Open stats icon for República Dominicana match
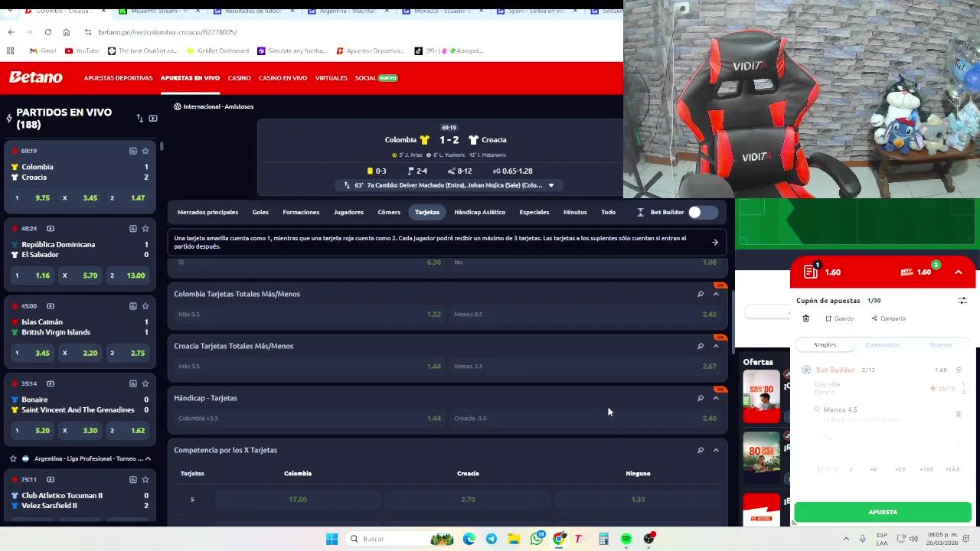Image resolution: width=980 pixels, height=551 pixels. point(132,228)
